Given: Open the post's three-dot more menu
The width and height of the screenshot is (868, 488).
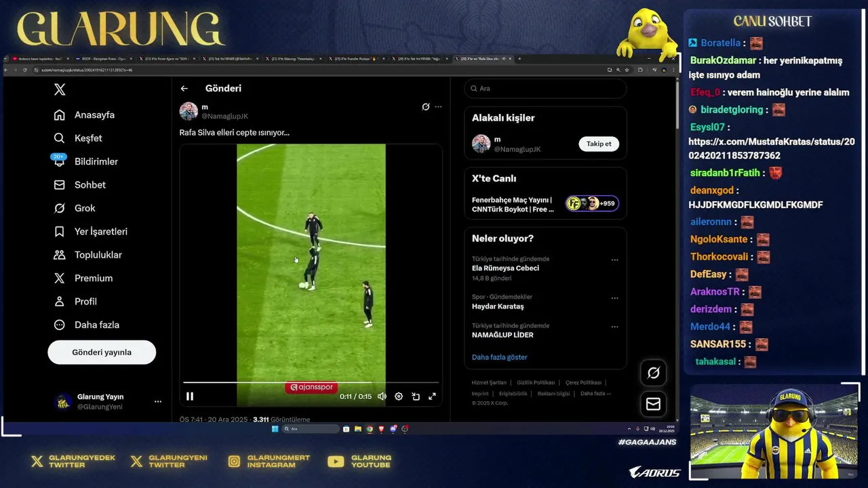Looking at the screenshot, I should pyautogui.click(x=438, y=106).
